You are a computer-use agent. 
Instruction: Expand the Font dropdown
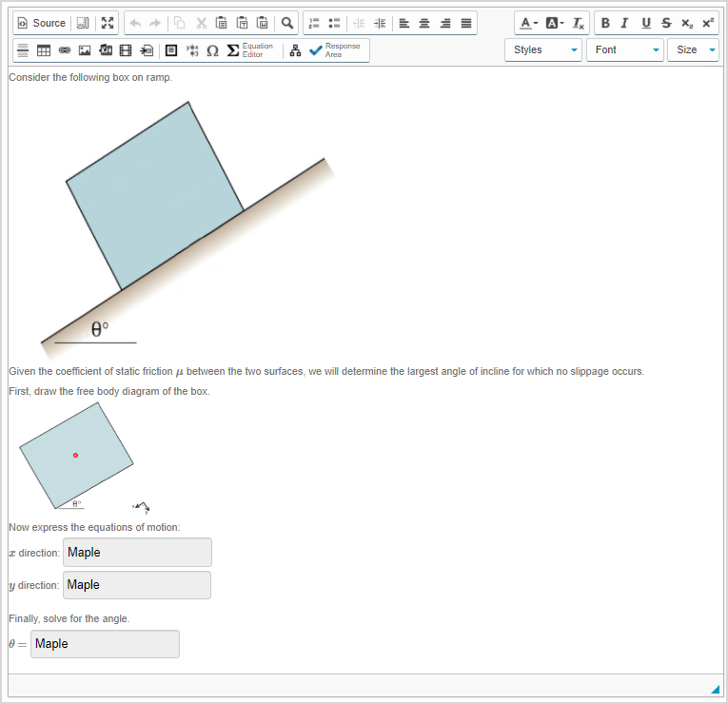624,50
